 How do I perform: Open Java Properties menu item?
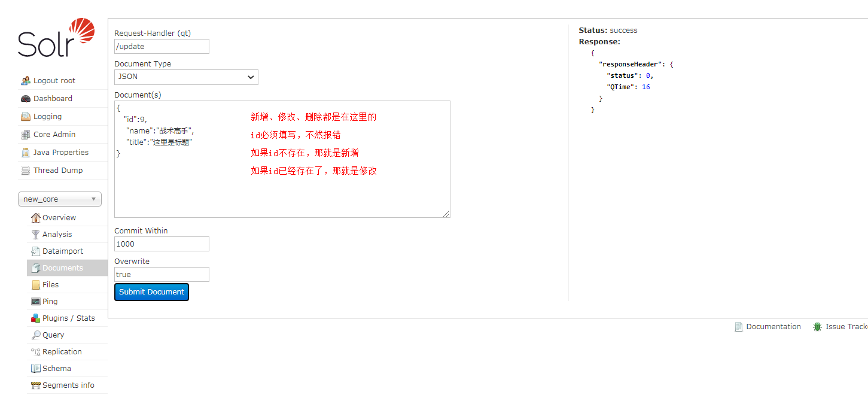coord(63,153)
